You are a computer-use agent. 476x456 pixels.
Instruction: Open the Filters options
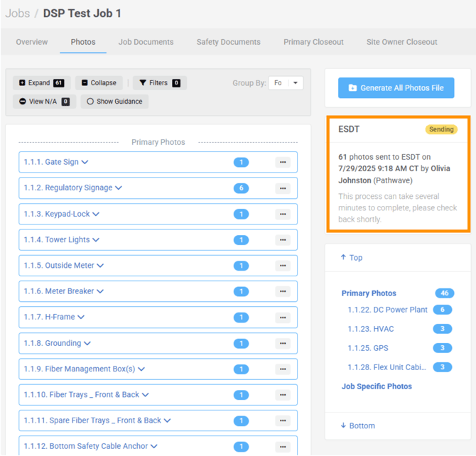coord(159,83)
